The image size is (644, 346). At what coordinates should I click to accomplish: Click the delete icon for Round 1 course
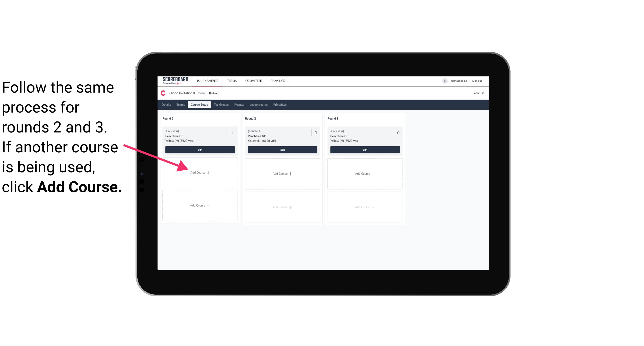234,132
